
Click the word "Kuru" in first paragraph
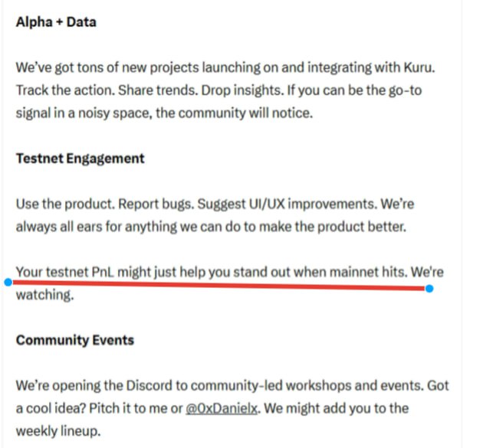(x=419, y=67)
